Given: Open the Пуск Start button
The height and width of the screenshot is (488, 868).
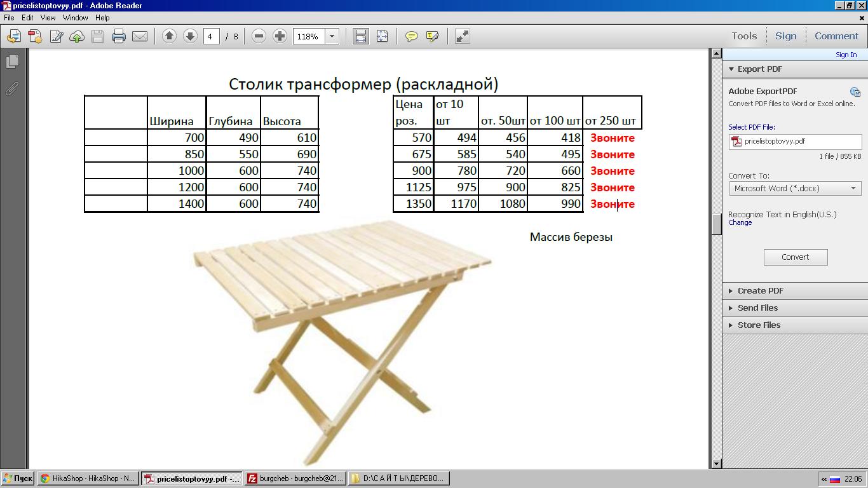Looking at the screenshot, I should point(18,478).
